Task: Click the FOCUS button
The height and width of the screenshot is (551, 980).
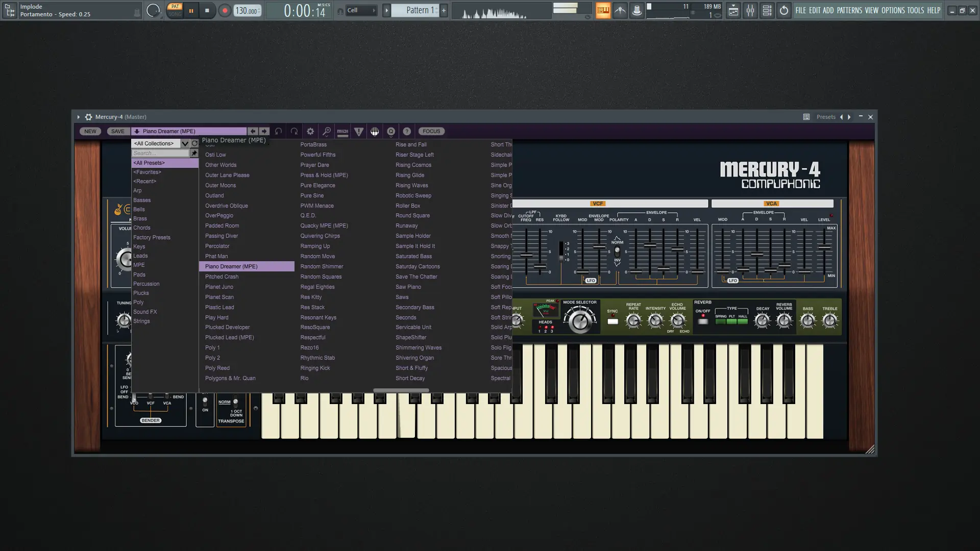Action: 431,132
